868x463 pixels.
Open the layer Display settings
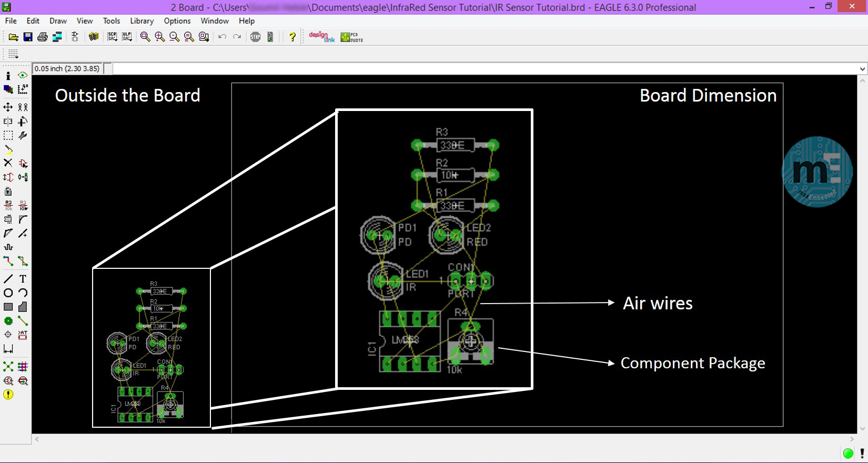[x=8, y=89]
